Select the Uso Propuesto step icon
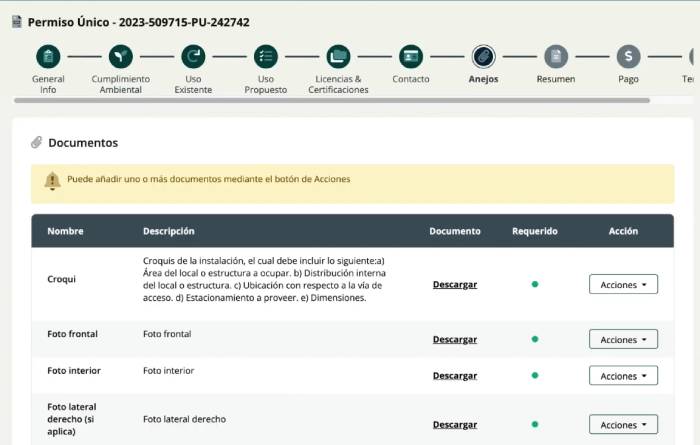The image size is (700, 445). click(266, 57)
